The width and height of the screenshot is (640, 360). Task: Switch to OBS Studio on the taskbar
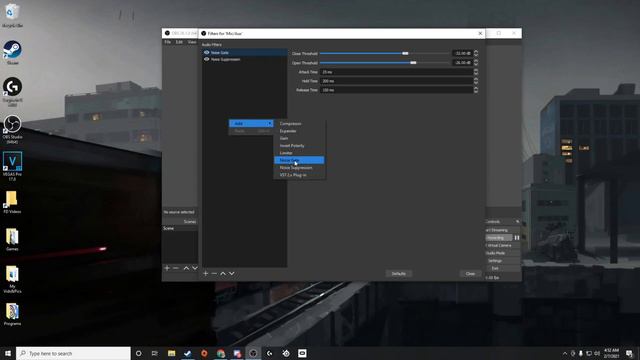(253, 353)
